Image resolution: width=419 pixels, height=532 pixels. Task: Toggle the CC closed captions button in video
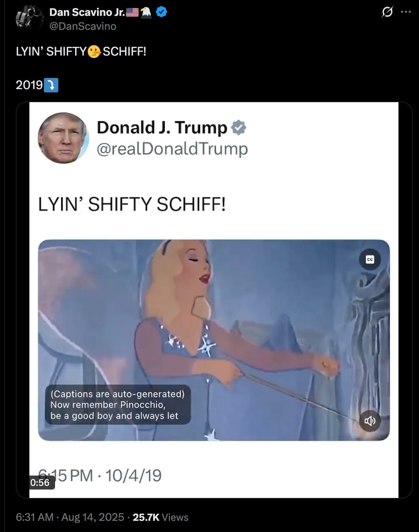pos(370,259)
